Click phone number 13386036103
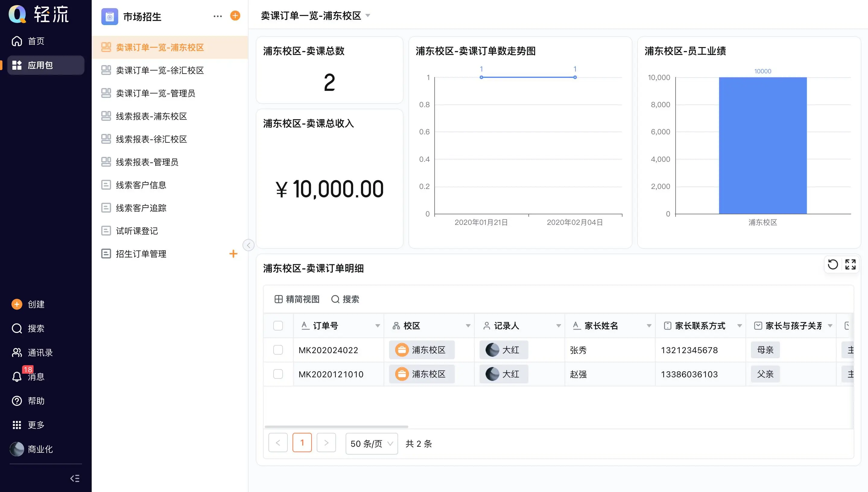 point(689,374)
